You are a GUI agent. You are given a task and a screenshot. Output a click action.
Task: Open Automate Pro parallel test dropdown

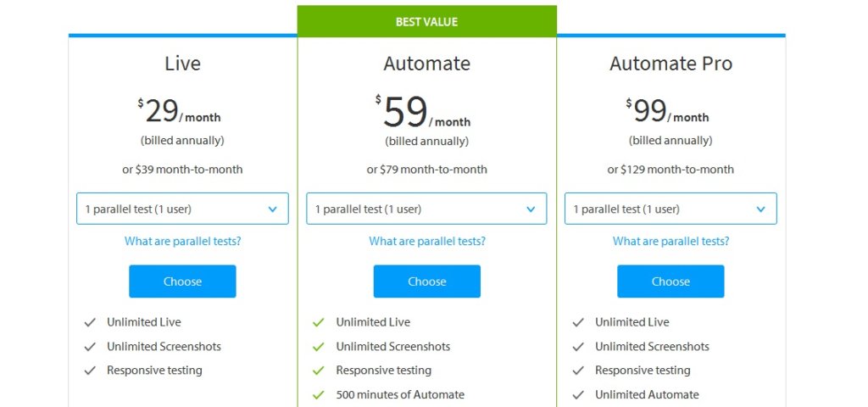(x=670, y=209)
